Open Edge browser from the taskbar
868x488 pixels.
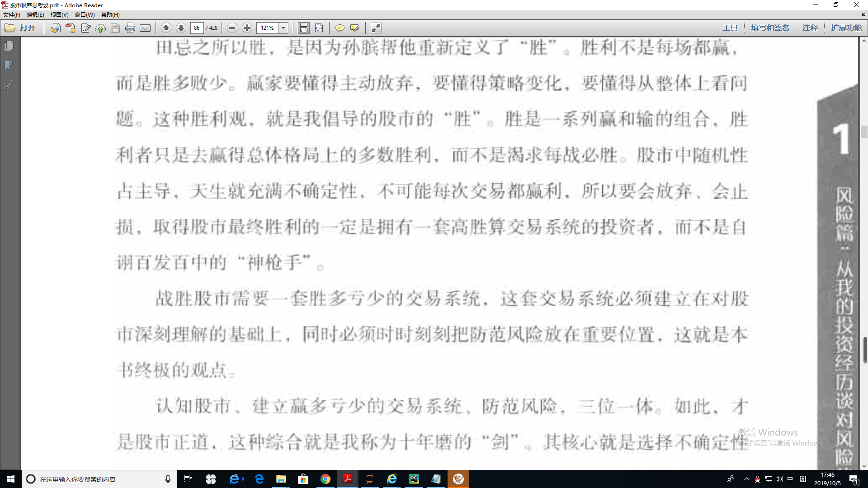click(x=259, y=479)
